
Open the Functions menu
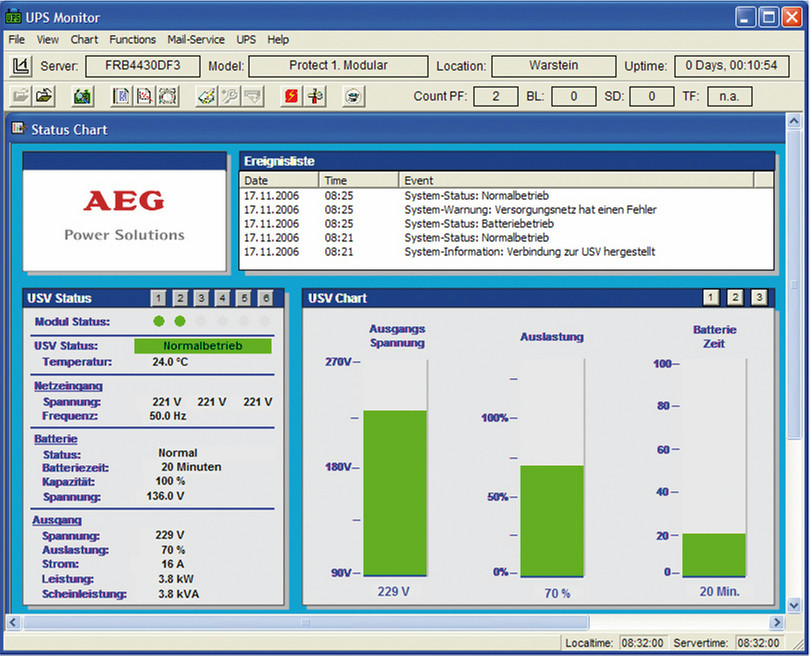pyautogui.click(x=132, y=40)
